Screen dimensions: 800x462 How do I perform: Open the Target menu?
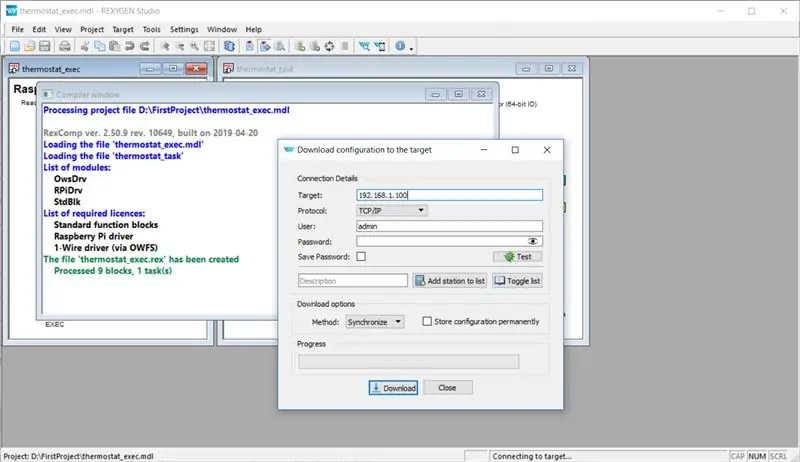tap(123, 30)
